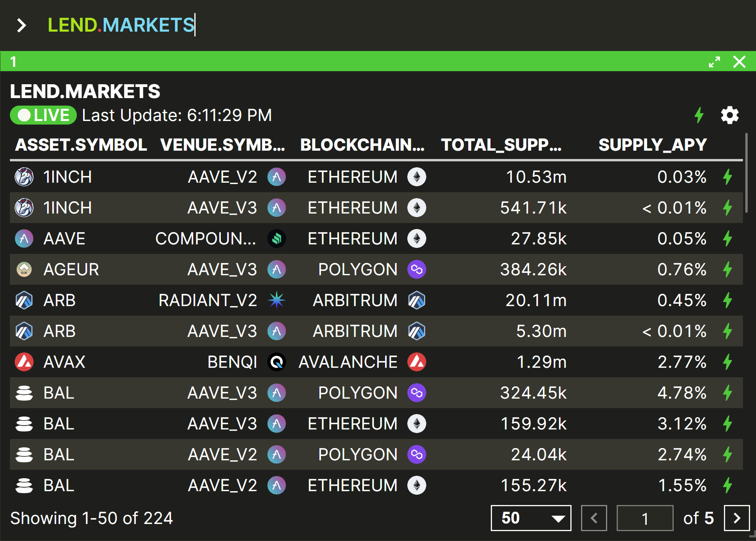Viewport: 756px width, 541px height.
Task: Click the green lightning bolt beside settings
Action: pos(699,115)
